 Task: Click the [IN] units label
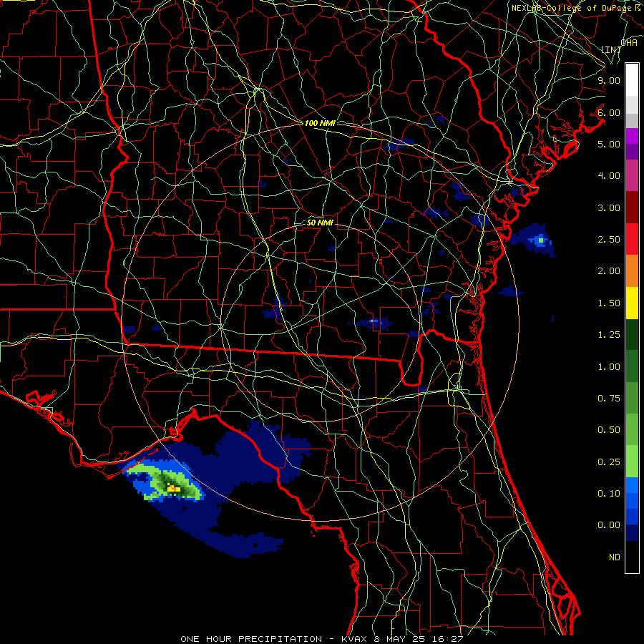[611, 49]
